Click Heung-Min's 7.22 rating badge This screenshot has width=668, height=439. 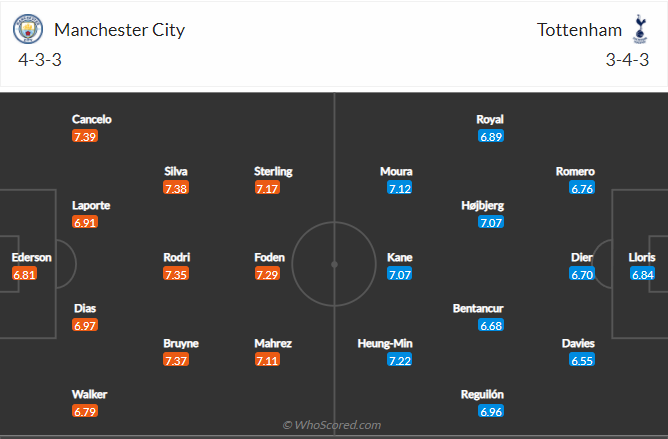[x=399, y=360]
